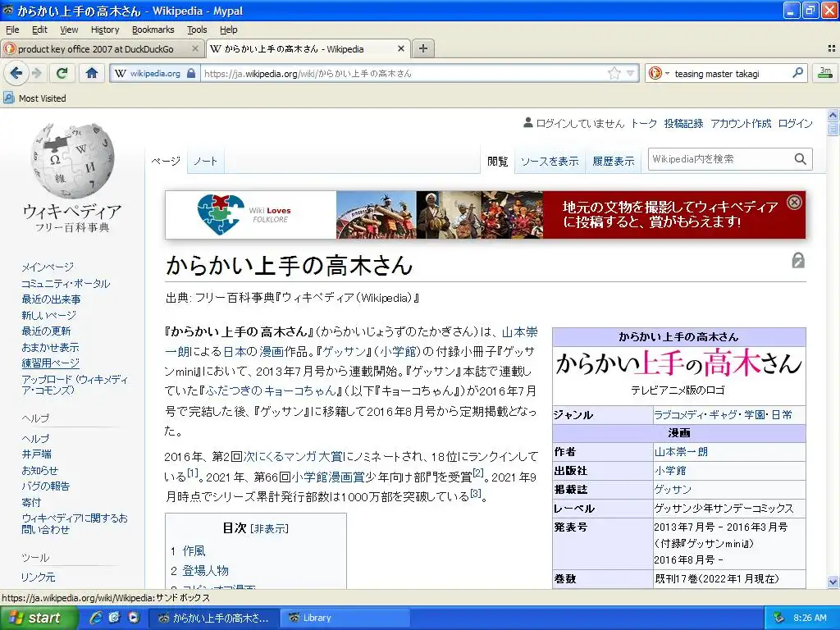Screen dimensions: 840x630
Task: Click the おまかせ表示 sidebar link
Action: pyautogui.click(x=50, y=347)
